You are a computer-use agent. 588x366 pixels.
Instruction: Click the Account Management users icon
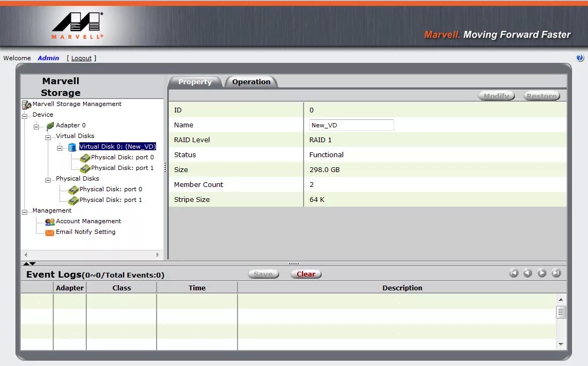point(50,222)
